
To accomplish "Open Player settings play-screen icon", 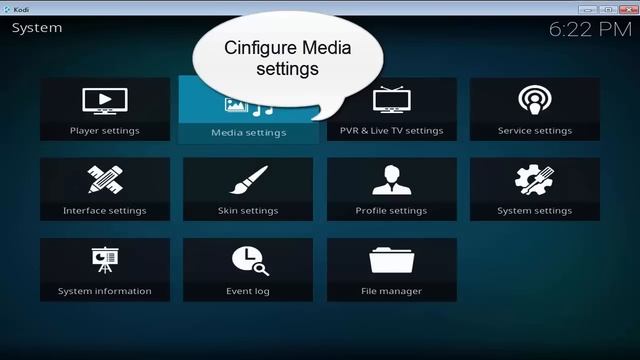I will pyautogui.click(x=105, y=101).
